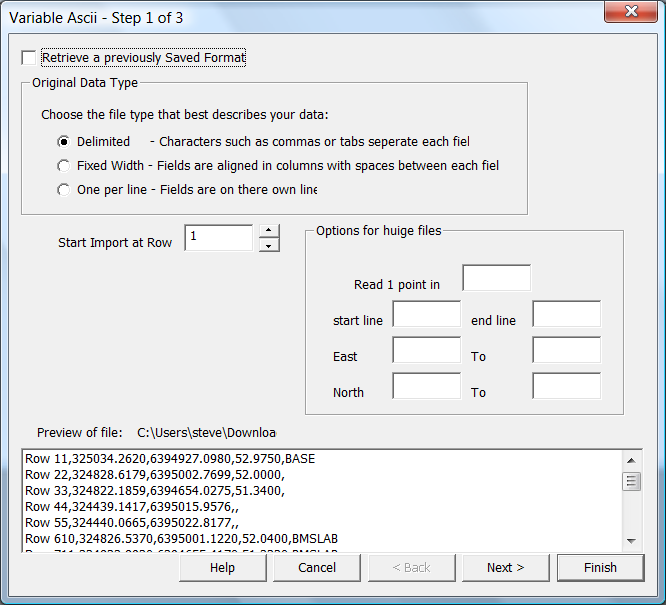Enable Retrieve a previously Saved Format checkbox
Image resolution: width=666 pixels, height=605 pixels.
point(29,58)
